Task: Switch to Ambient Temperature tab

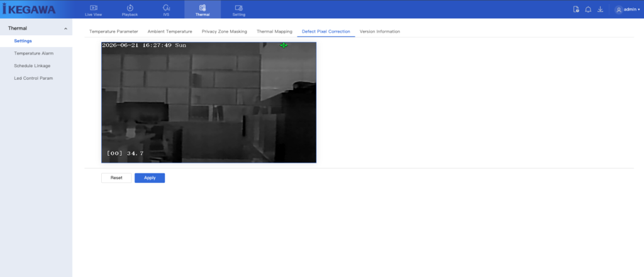Action: point(170,31)
